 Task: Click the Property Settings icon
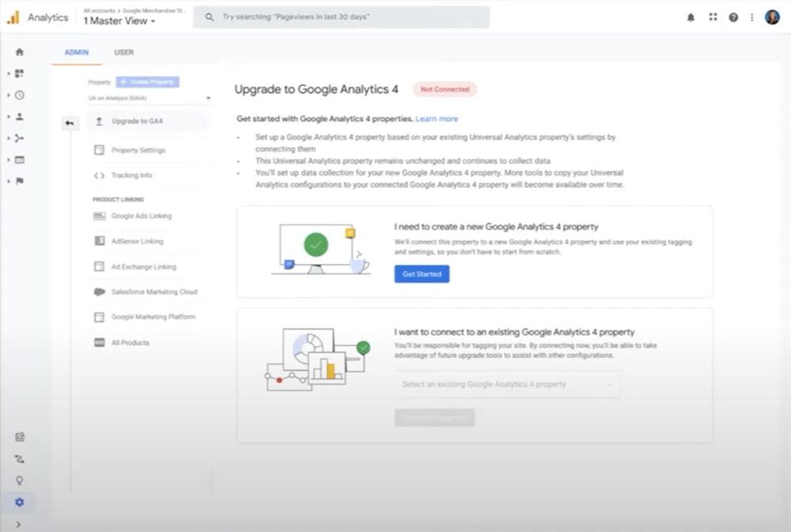[x=100, y=149]
